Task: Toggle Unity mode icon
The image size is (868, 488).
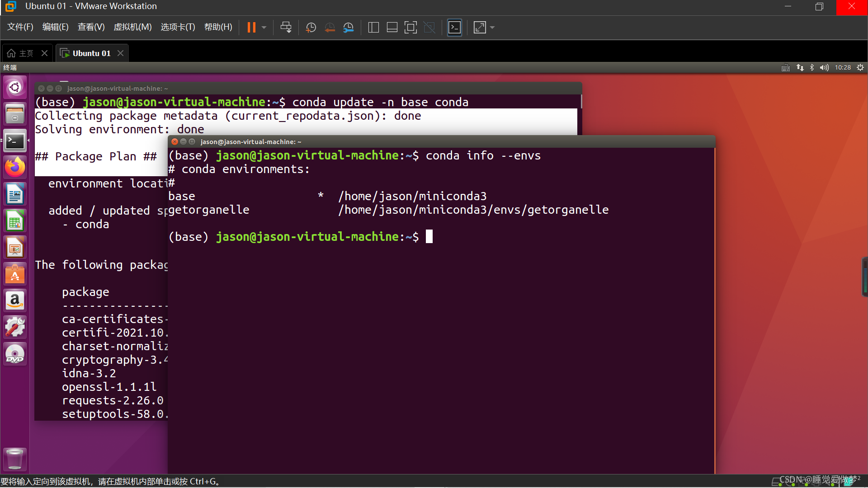Action: pyautogui.click(x=429, y=28)
